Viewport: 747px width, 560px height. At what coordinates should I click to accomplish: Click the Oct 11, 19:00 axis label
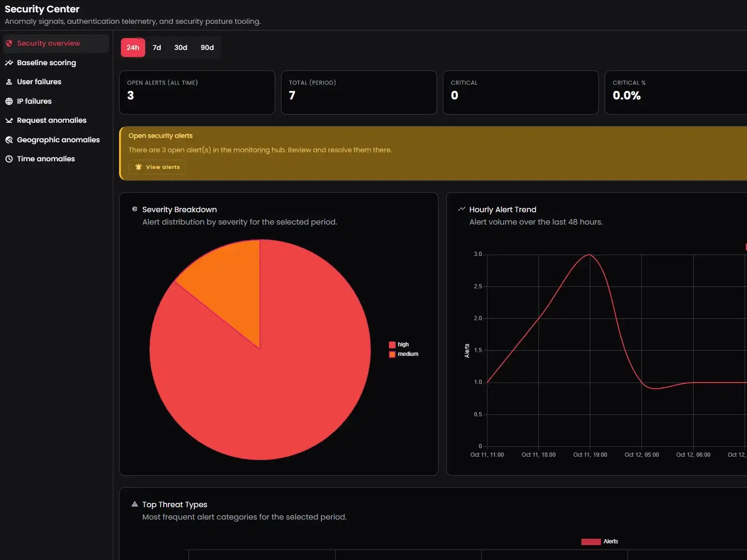point(590,455)
